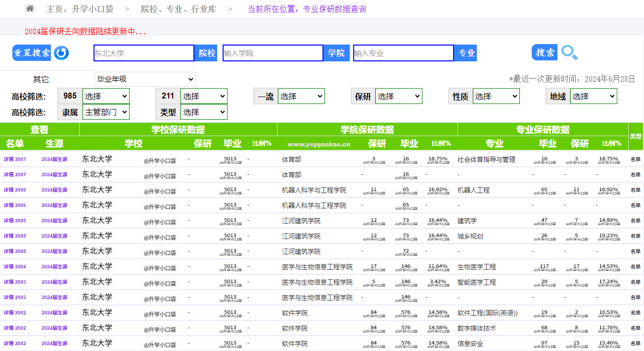The image size is (644, 351).
Task: Open the 一流 选择 dropdown
Action: [301, 96]
